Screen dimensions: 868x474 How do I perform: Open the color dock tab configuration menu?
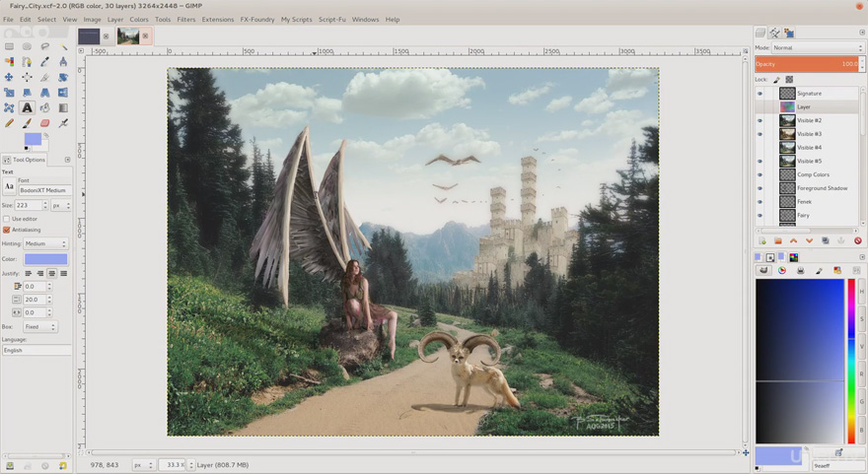coord(862,257)
